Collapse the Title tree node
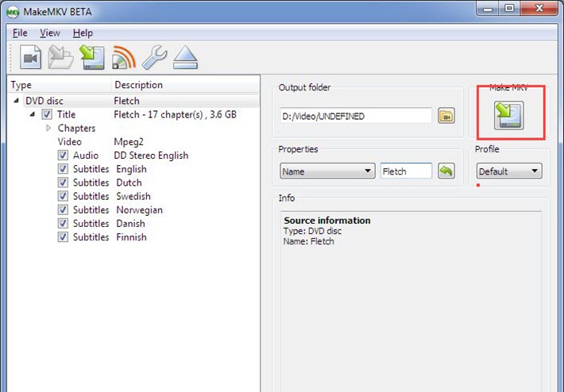 coord(33,114)
